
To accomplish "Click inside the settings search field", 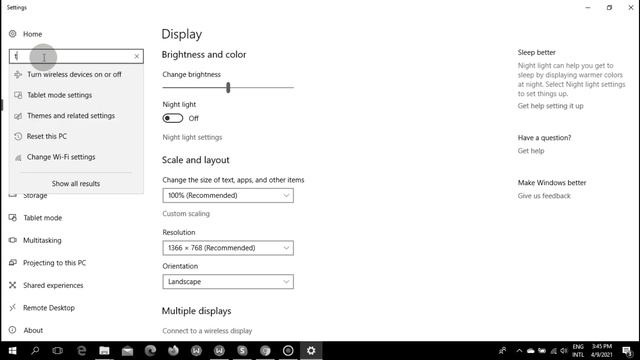I will pyautogui.click(x=76, y=56).
